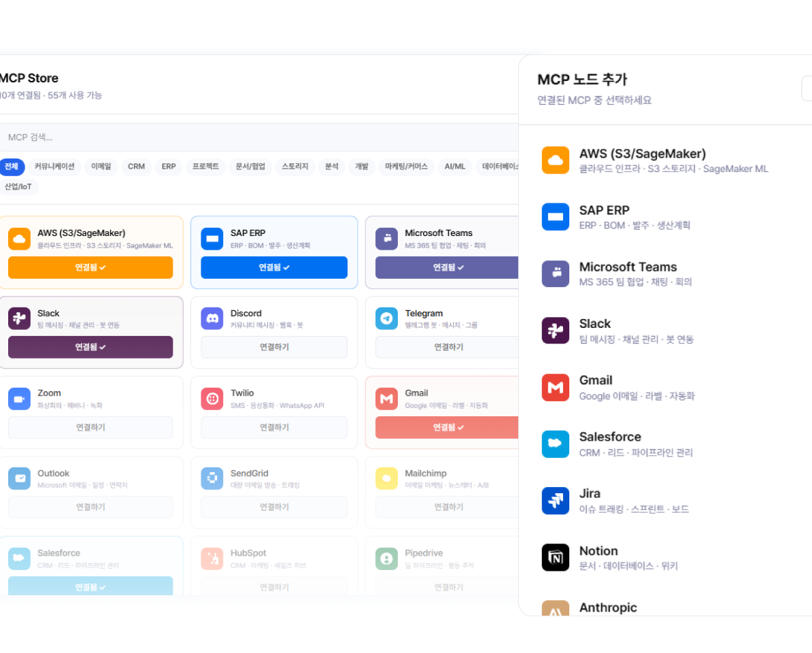The width and height of the screenshot is (812, 653).
Task: Select Jira icon in node add panel
Action: (555, 501)
